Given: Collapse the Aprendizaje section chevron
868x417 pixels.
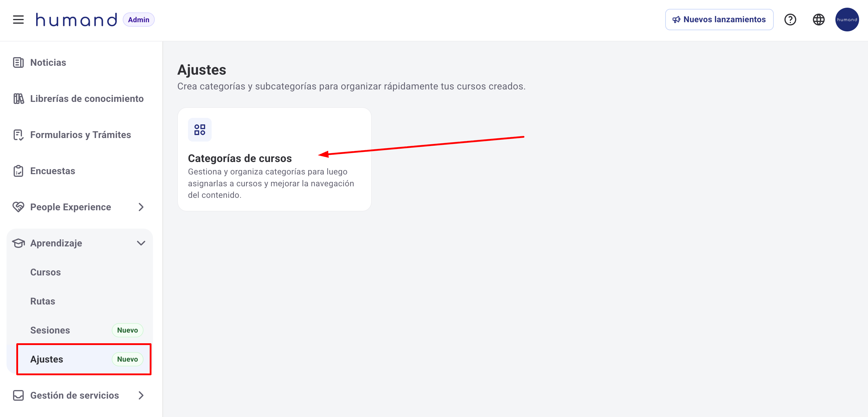Looking at the screenshot, I should [141, 243].
